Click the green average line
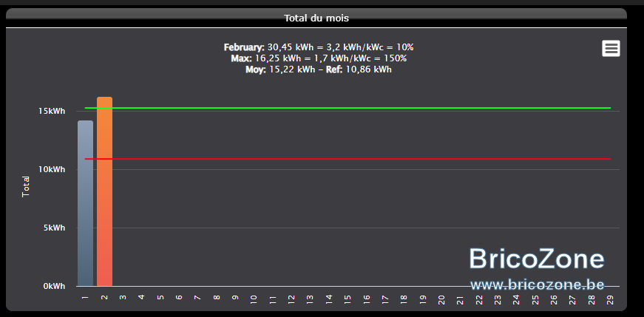This screenshot has width=644, height=317. 348,108
